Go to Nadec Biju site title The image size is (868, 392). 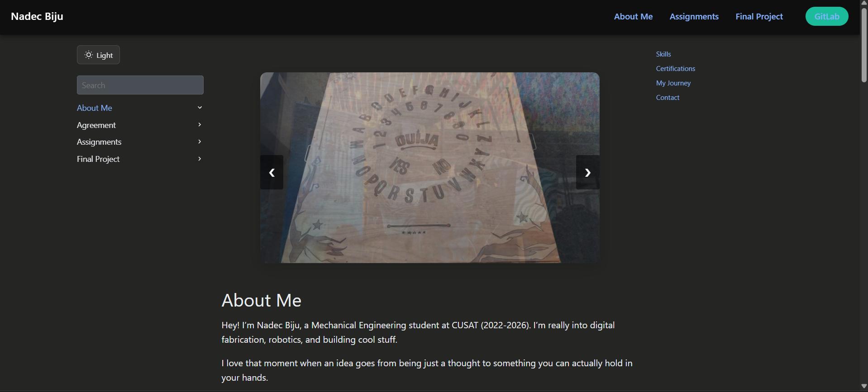37,16
